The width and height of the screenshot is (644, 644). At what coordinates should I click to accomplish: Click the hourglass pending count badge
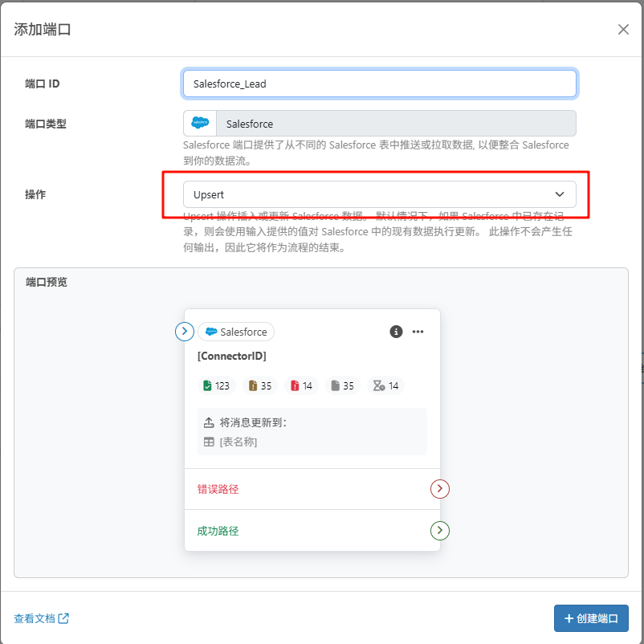click(x=385, y=385)
